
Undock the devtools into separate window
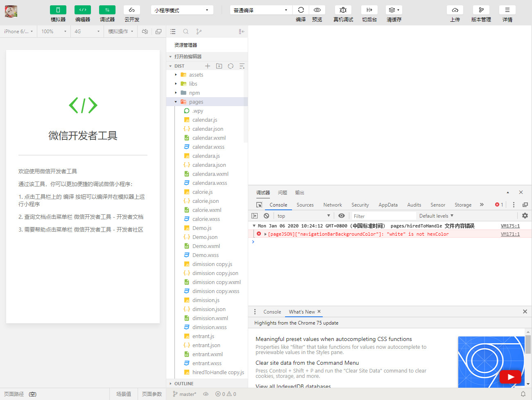pos(525,205)
